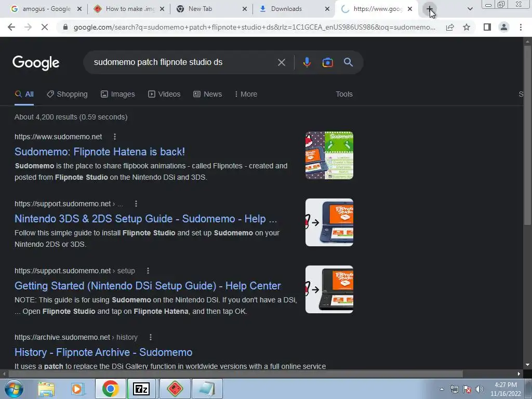Filter results by Shopping
The image size is (532, 399).
pos(67,95)
